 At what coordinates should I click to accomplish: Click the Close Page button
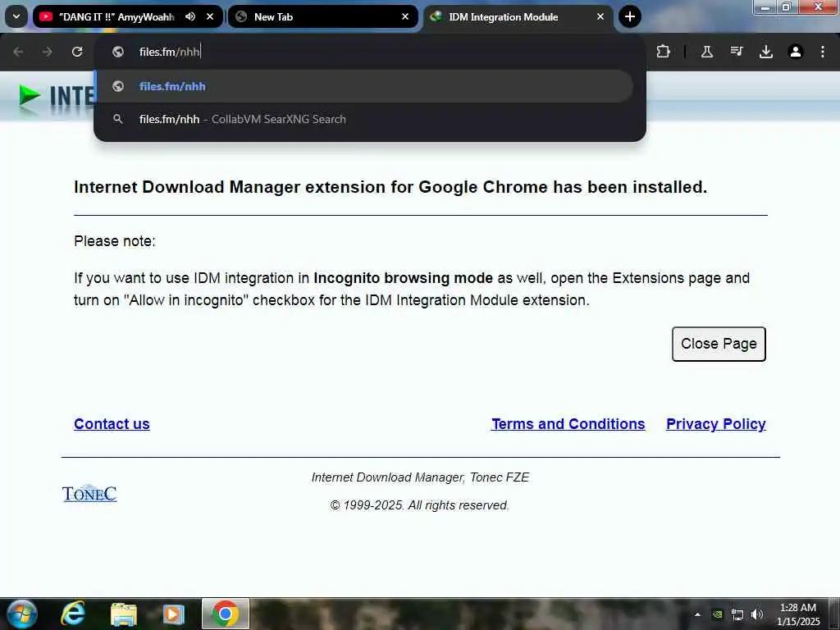(x=719, y=344)
